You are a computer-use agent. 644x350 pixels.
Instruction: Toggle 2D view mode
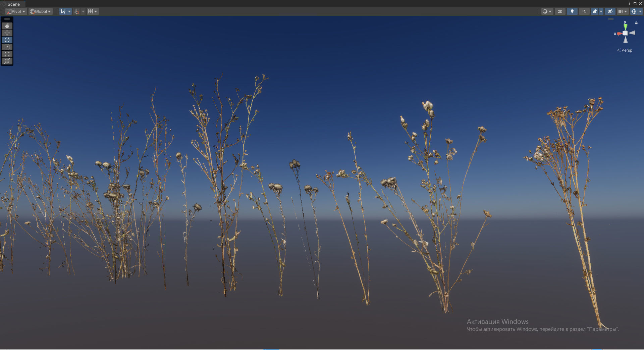[560, 11]
